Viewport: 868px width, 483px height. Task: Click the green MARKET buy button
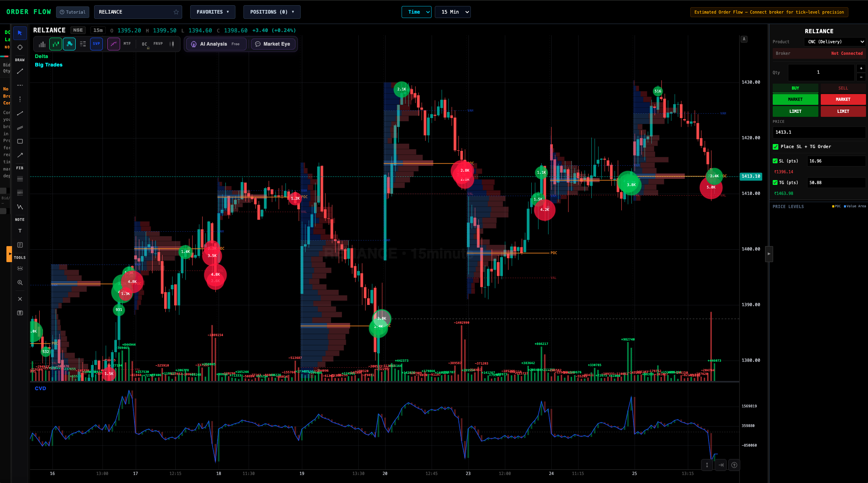[795, 99]
